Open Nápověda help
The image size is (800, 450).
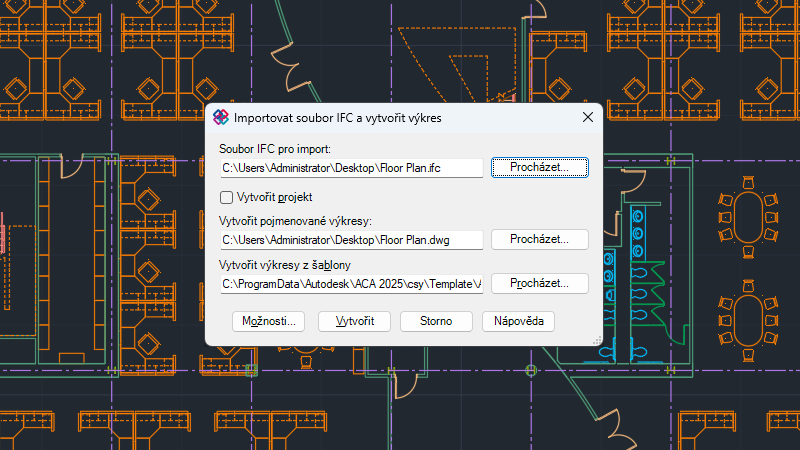click(x=518, y=321)
